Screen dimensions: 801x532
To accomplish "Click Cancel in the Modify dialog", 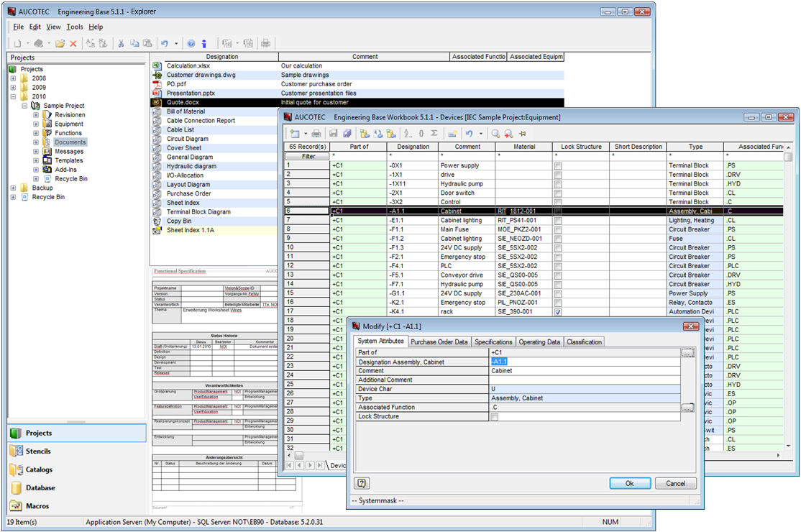I will point(675,483).
